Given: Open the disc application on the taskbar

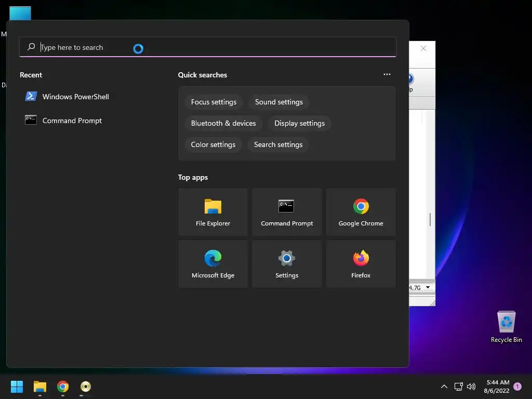Looking at the screenshot, I should tap(86, 387).
